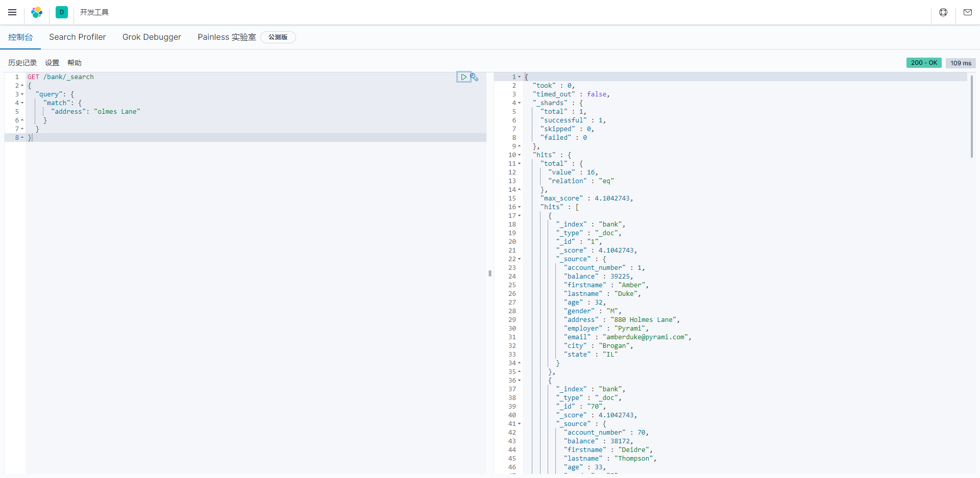Collapse the "hits" array at response line 16
The image size is (980, 478).
coord(520,207)
